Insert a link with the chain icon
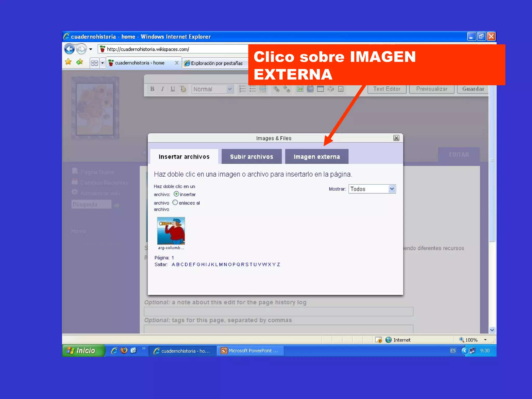The height and width of the screenshot is (399, 532). click(x=276, y=89)
